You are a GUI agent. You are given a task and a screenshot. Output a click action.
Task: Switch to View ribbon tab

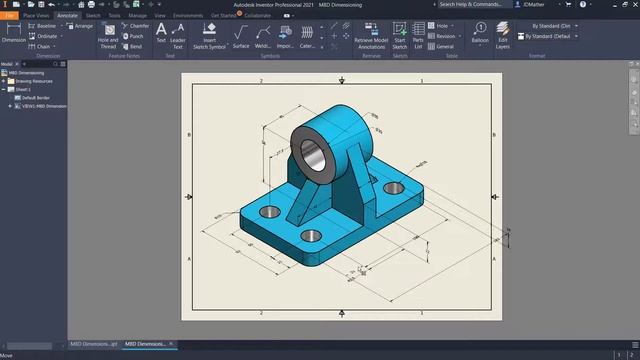(x=160, y=16)
